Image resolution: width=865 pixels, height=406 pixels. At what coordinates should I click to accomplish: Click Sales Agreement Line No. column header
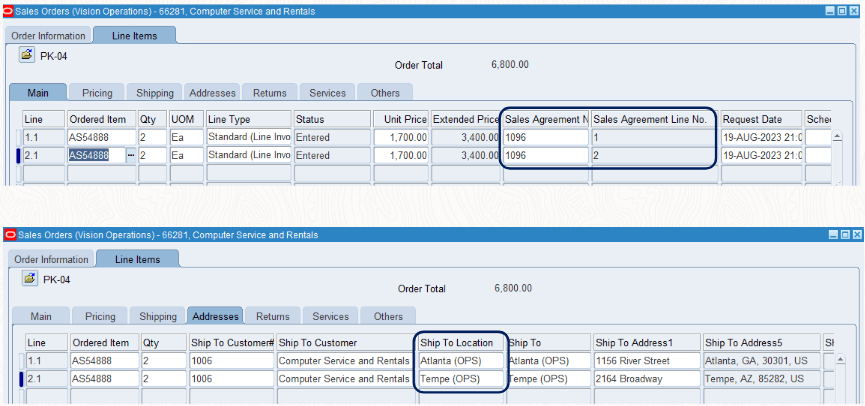[x=654, y=119]
